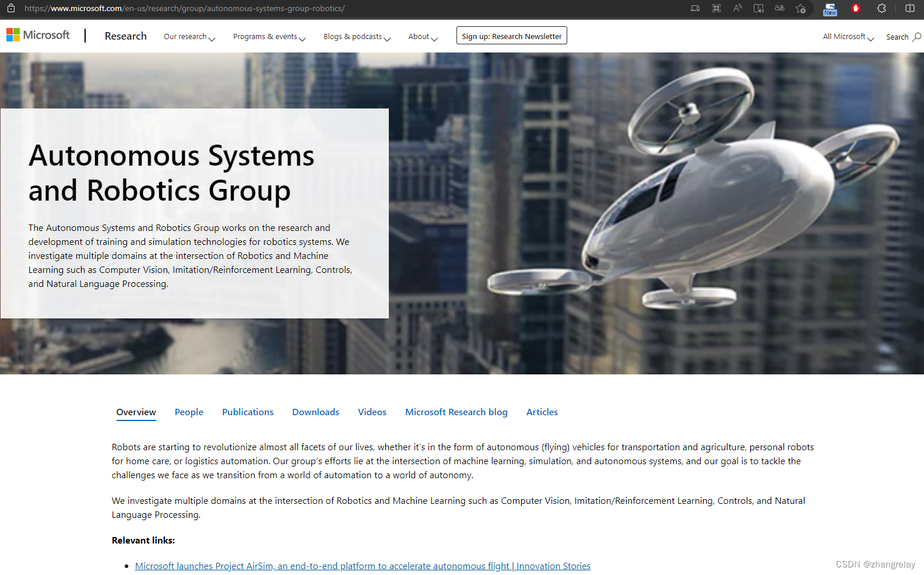Open the Immersive Reader icon
The height and width of the screenshot is (575, 924).
758,8
